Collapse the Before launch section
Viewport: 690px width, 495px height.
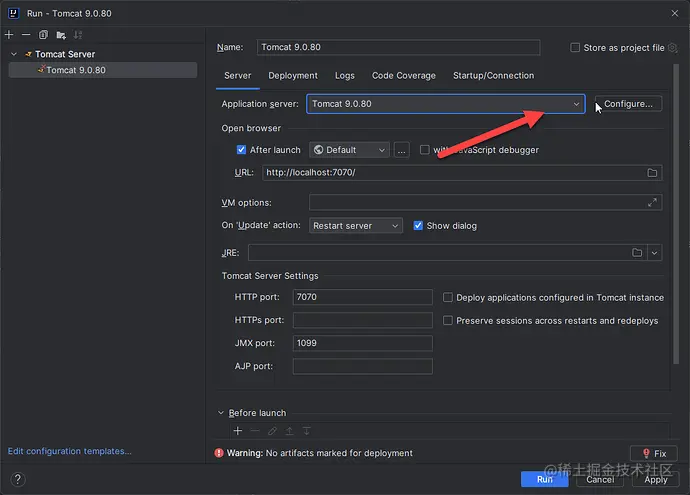(221, 413)
